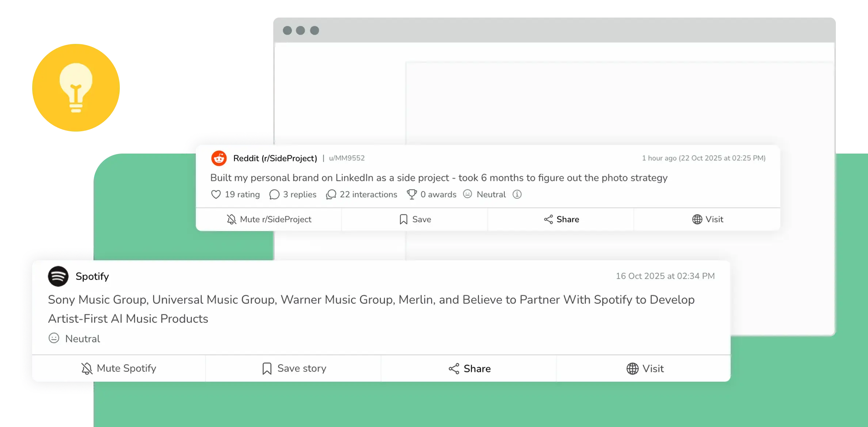The height and width of the screenshot is (427, 868).
Task: Open the Reddit post title about LinkedIn
Action: tap(438, 178)
